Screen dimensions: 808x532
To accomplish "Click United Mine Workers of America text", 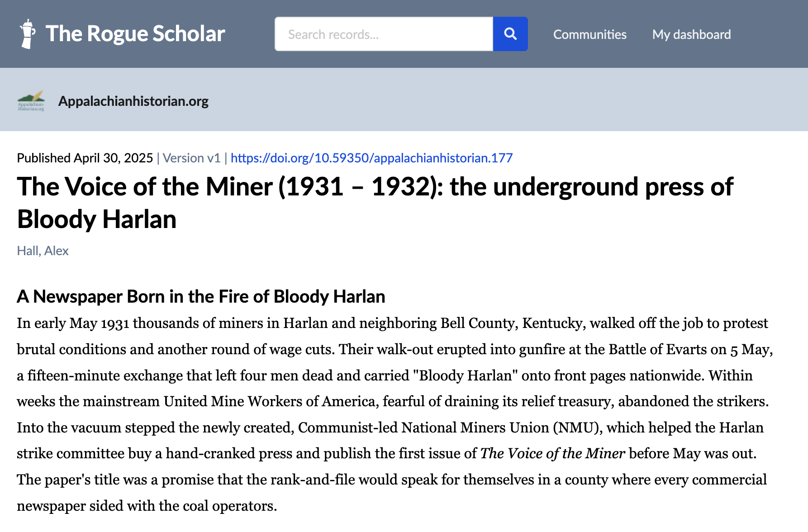I will pos(269,401).
